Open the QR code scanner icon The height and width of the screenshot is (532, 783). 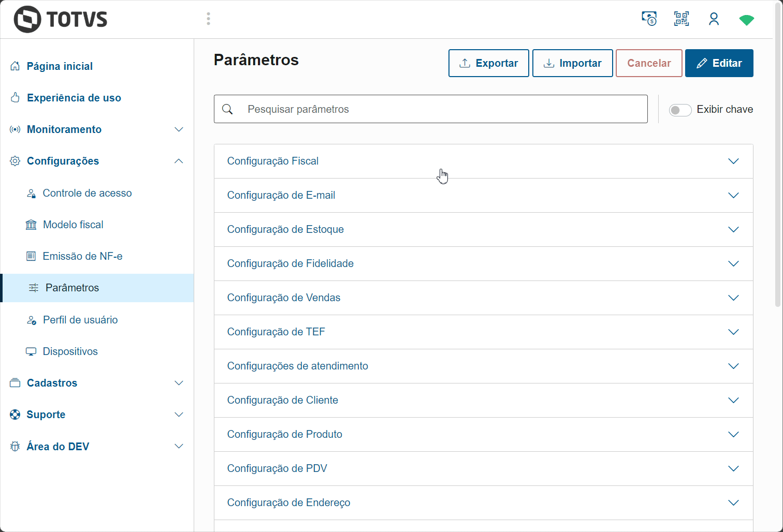682,19
